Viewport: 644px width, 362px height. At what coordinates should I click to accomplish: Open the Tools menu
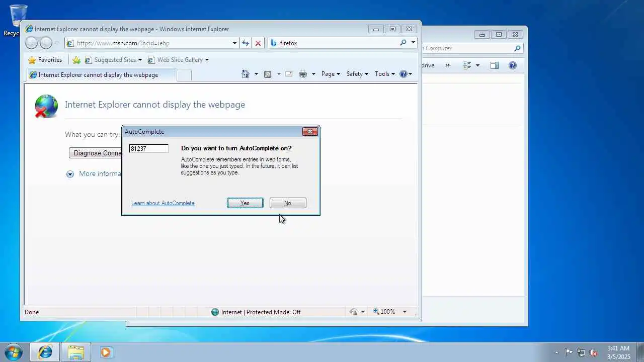coord(385,74)
